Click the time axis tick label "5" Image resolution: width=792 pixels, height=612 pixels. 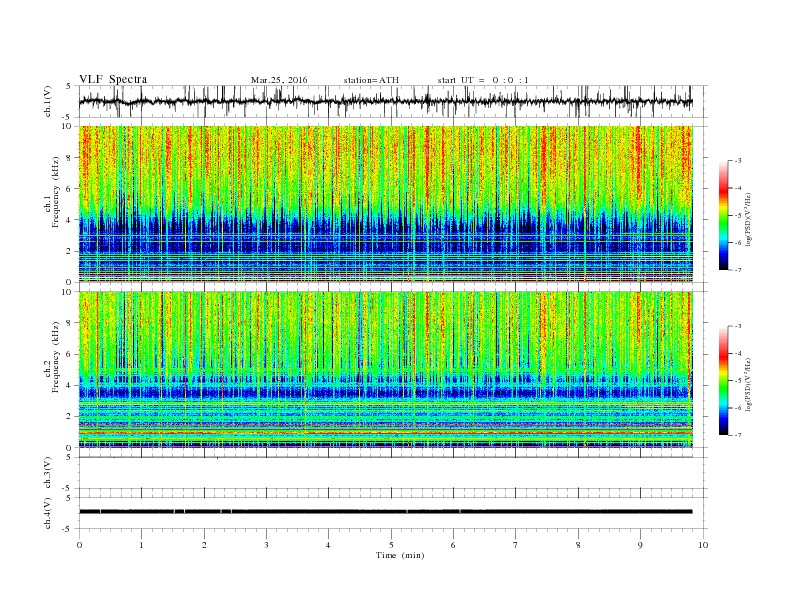pyautogui.click(x=391, y=545)
